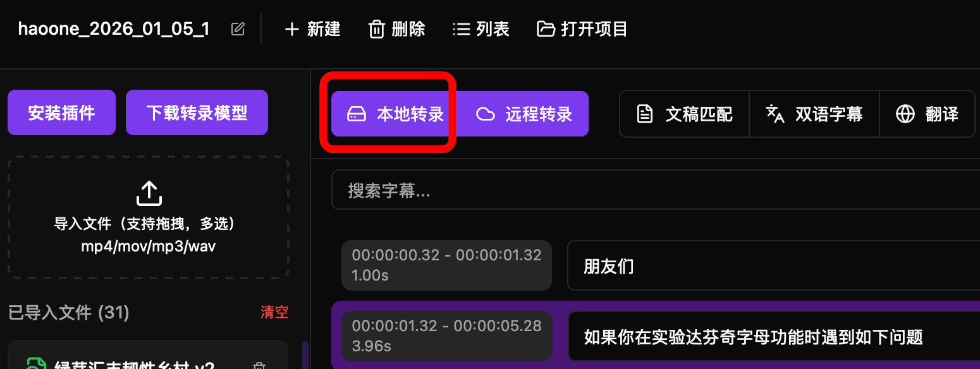Click the 打开项目 folder button

pos(582,29)
